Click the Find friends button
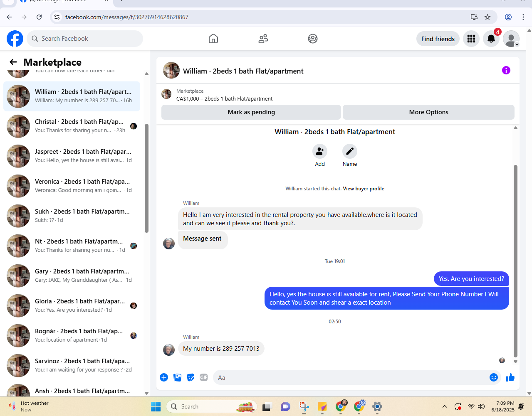 pyautogui.click(x=438, y=39)
